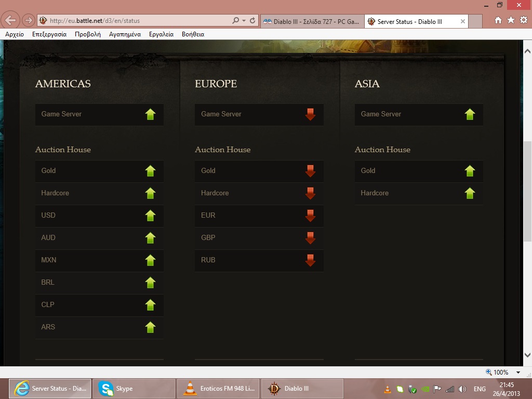Switch to the Diablo III Σελίδα 727 tab
This screenshot has height=399, width=532.
click(x=312, y=21)
